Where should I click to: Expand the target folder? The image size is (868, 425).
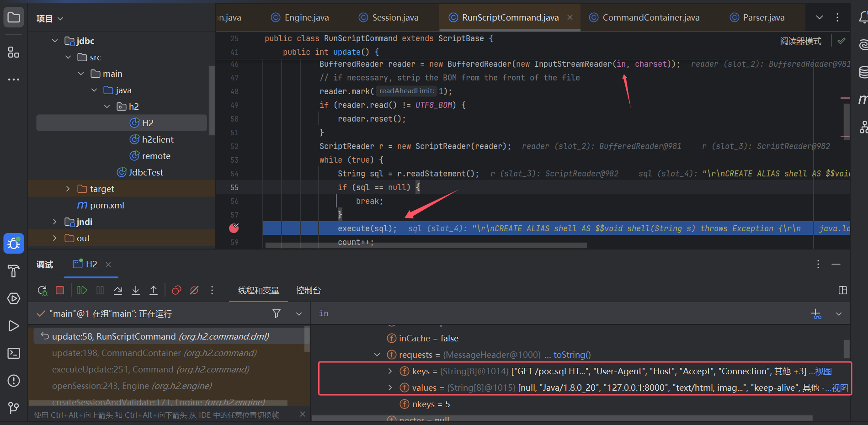tap(68, 189)
